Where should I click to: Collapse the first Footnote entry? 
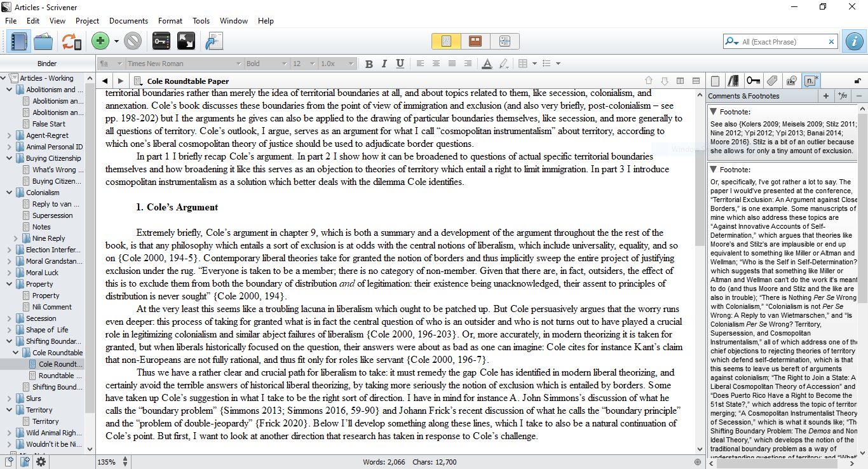tap(714, 111)
